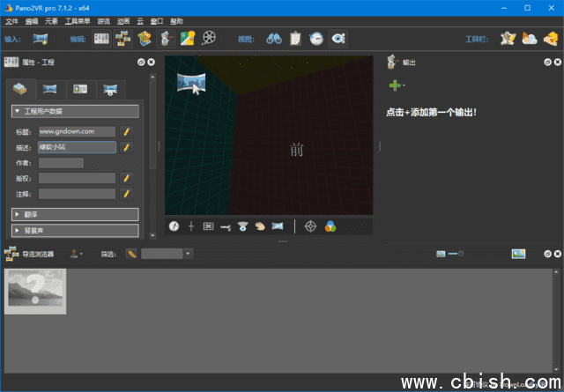Switch to the second properties tab

[50, 89]
